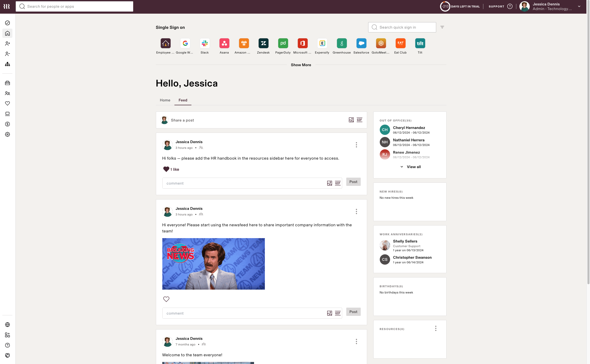Open the heart benefits sidebar icon

tap(7, 103)
